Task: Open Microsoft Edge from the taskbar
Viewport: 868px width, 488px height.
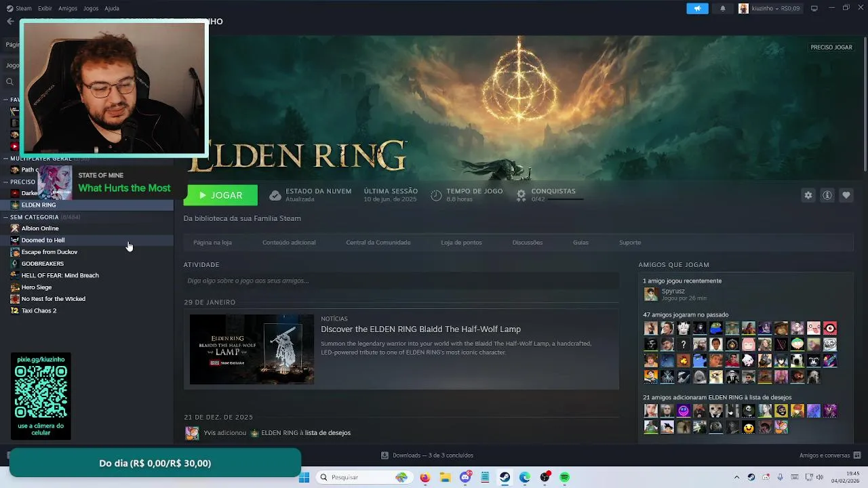Action: click(525, 477)
